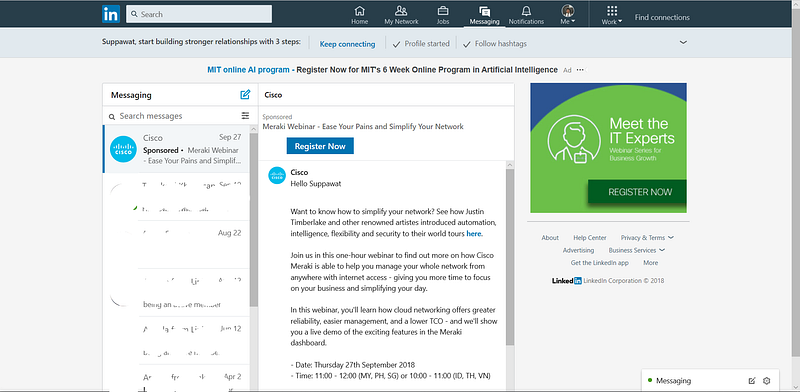Screen dimensions: 800x392
Task: Click the magnifier icon in Search messages
Action: tap(112, 117)
